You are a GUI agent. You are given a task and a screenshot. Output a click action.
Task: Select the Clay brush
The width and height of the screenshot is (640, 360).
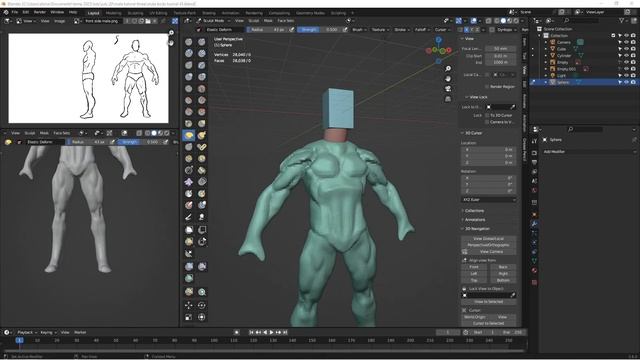(189, 53)
